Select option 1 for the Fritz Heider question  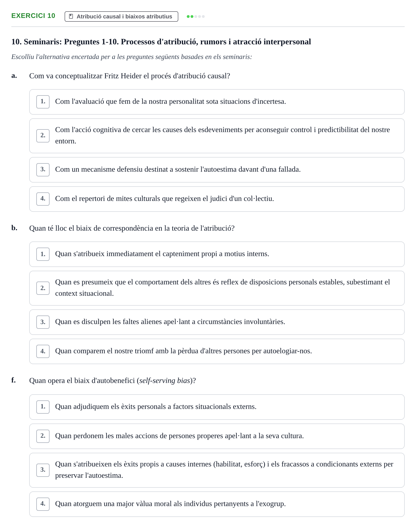(x=217, y=102)
